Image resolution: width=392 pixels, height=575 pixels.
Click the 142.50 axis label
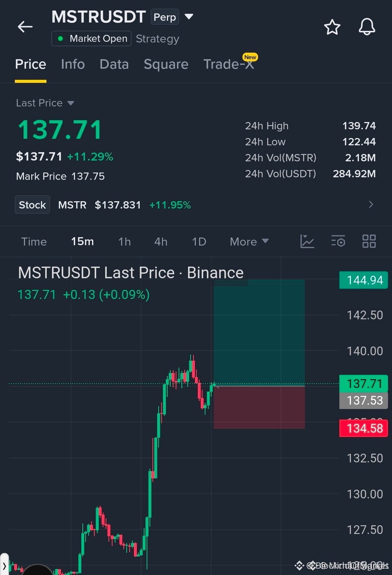365,315
